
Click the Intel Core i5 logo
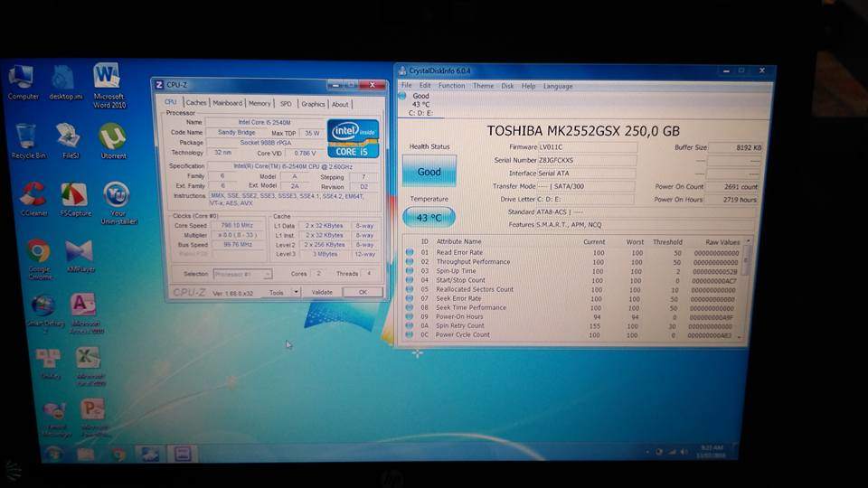354,138
